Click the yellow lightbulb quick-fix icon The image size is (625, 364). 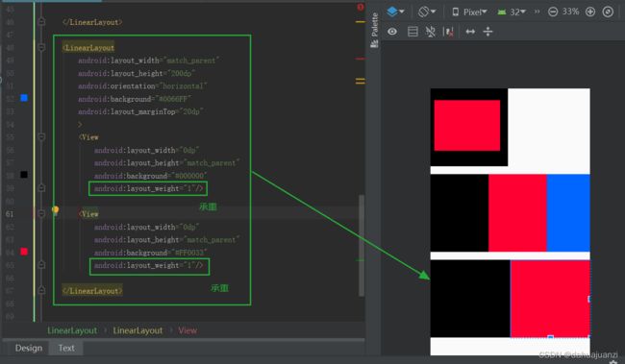(55, 210)
